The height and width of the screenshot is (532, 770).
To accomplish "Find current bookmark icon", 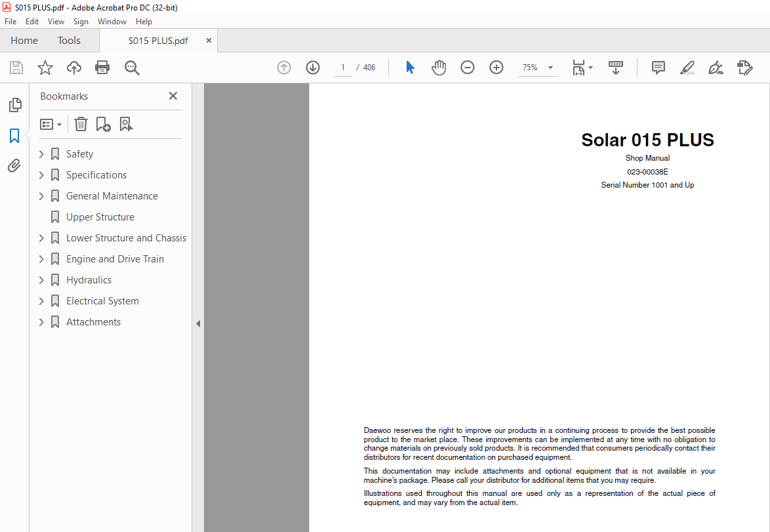I will tap(126, 124).
